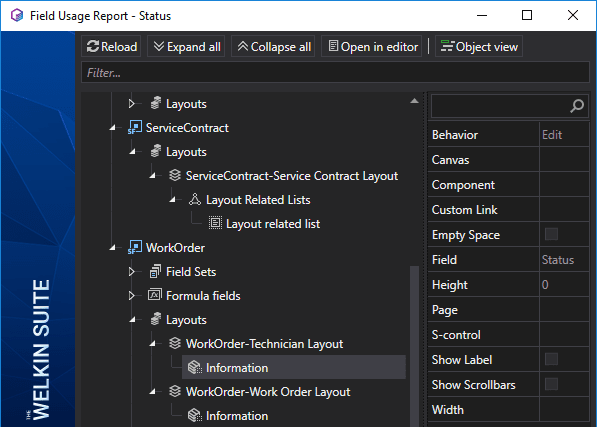Click the Component property row

[x=509, y=185]
